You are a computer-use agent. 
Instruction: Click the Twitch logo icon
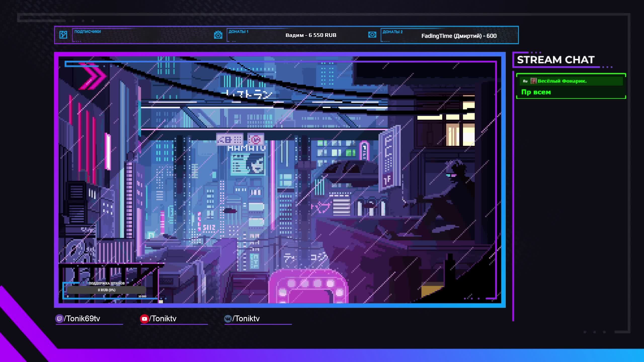pyautogui.click(x=59, y=319)
